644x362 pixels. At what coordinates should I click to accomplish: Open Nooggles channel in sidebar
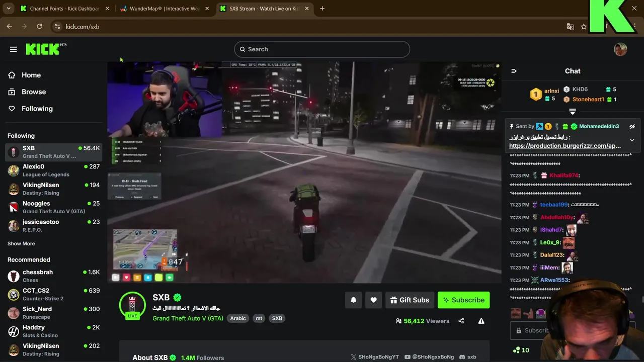53,207
